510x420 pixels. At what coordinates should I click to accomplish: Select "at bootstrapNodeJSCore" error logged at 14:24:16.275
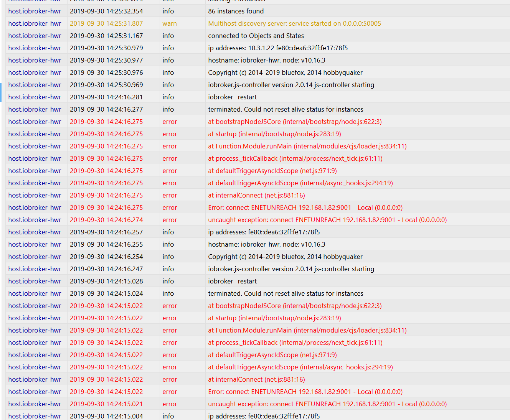(x=295, y=122)
